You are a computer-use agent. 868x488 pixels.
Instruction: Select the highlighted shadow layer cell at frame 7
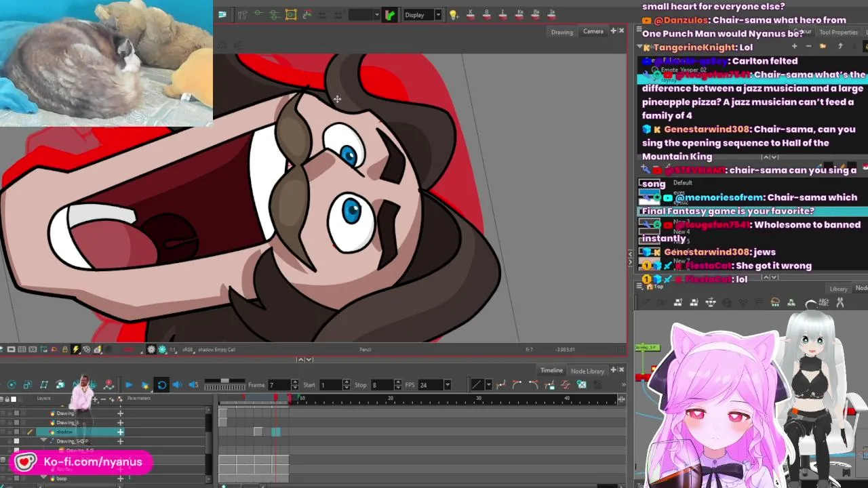276,432
